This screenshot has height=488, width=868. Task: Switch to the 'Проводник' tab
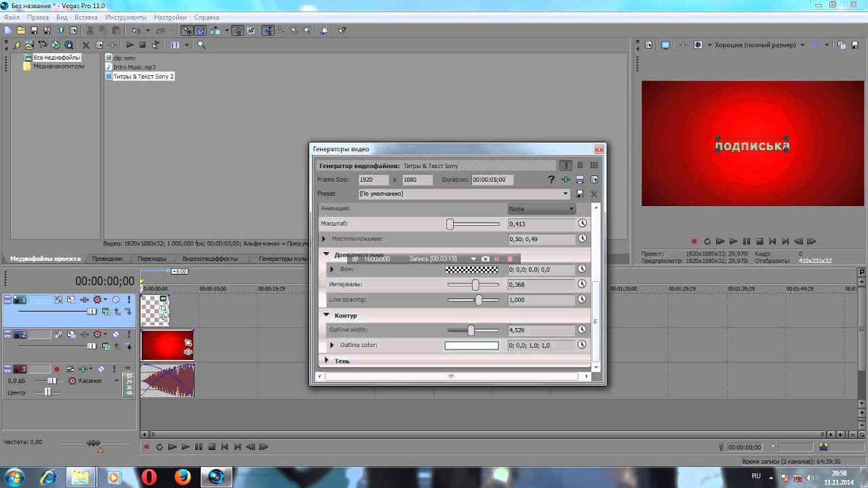(108, 259)
